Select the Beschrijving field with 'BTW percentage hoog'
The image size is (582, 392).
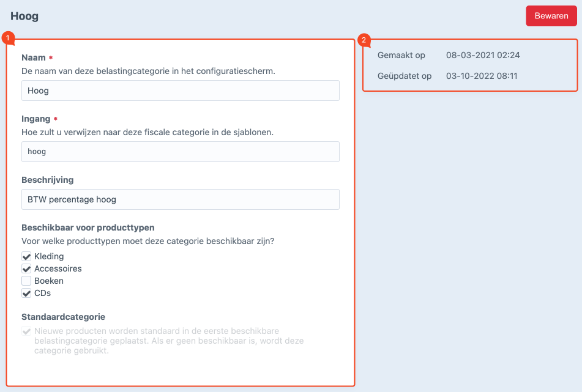[x=181, y=199]
